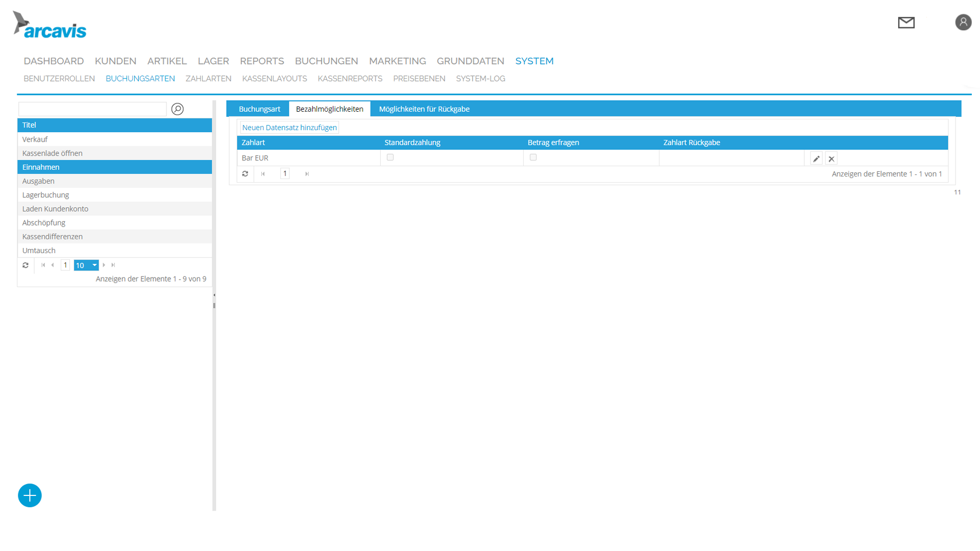Open the ZAHLARTEN submenu link
The image size is (980, 551).
[x=208, y=79]
